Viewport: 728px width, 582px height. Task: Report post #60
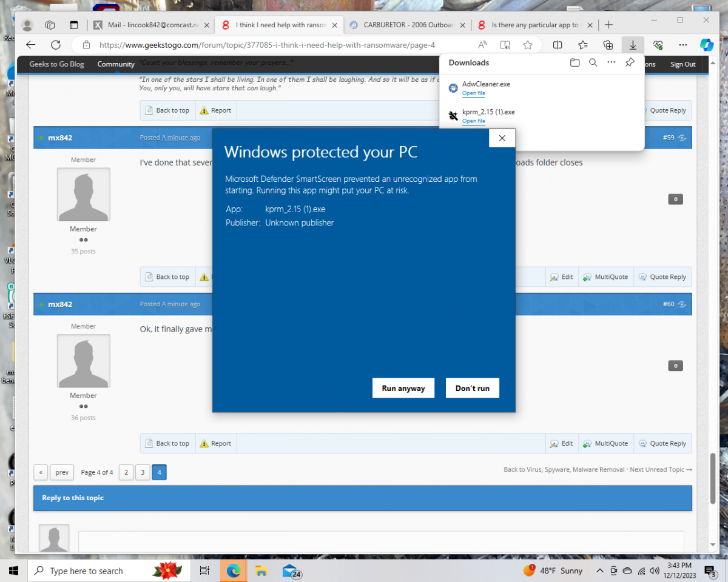coord(215,444)
